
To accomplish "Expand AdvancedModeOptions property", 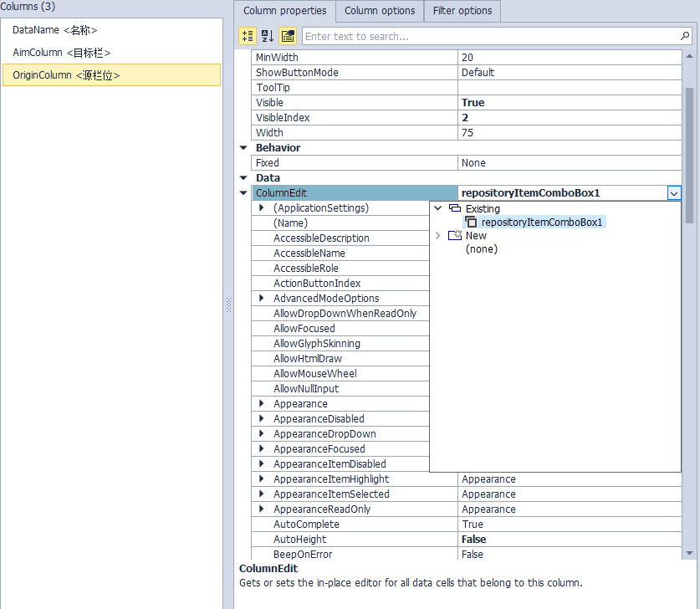I will 262,298.
